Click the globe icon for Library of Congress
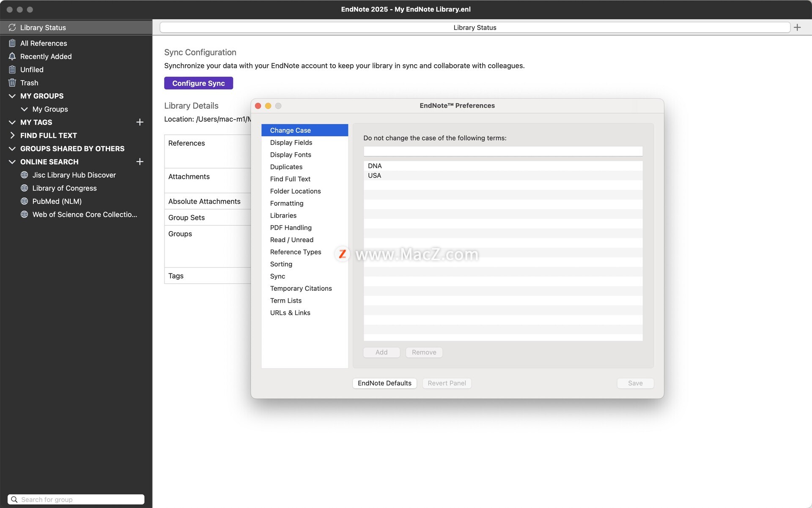This screenshot has width=812, height=508. (25, 188)
